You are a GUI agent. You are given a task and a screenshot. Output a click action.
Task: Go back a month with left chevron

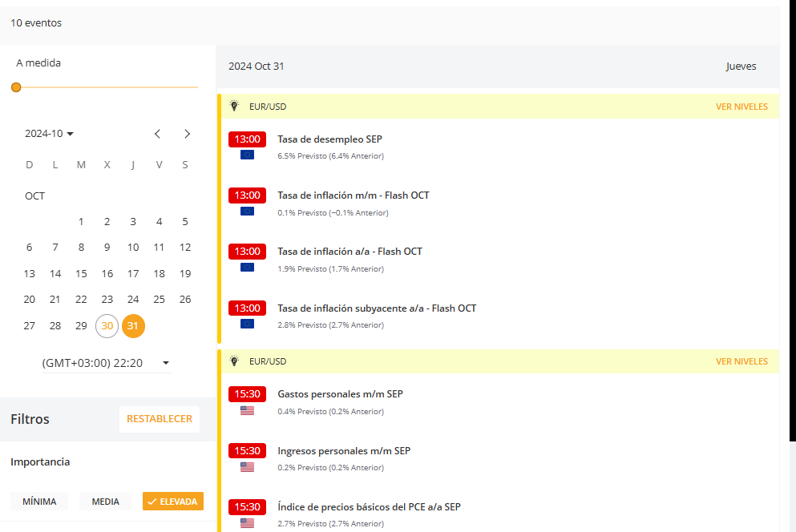click(157, 134)
